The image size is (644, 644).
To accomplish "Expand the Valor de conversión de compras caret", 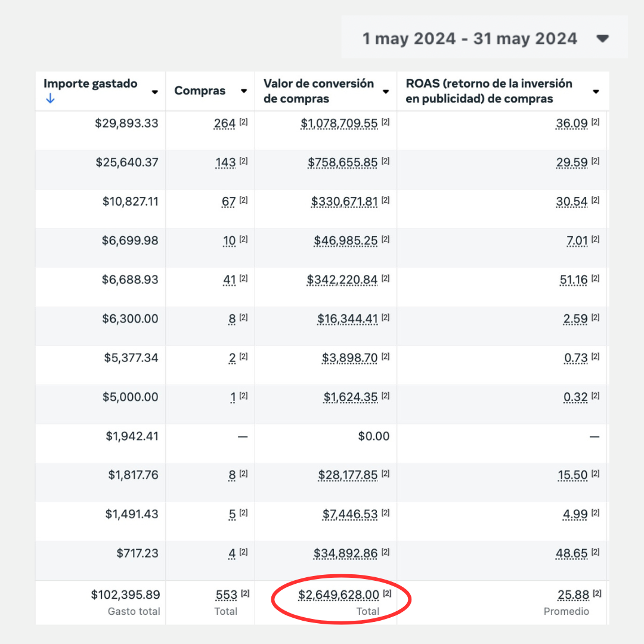I will tap(386, 92).
